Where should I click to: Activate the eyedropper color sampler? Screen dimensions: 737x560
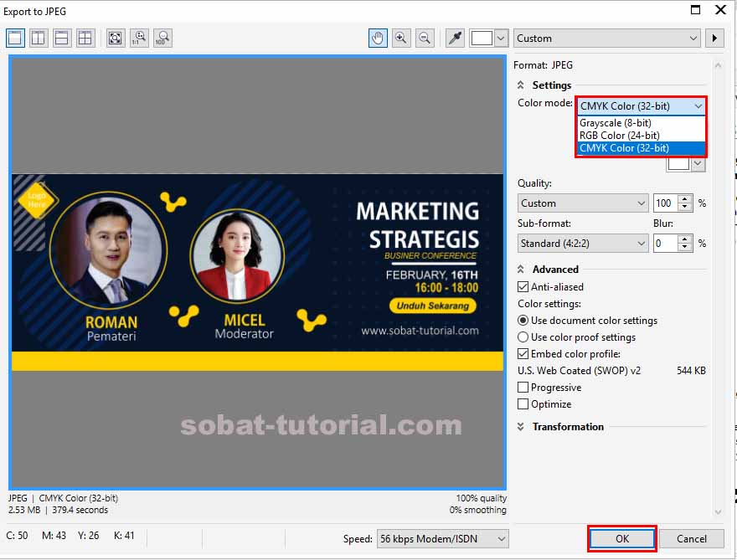point(455,38)
